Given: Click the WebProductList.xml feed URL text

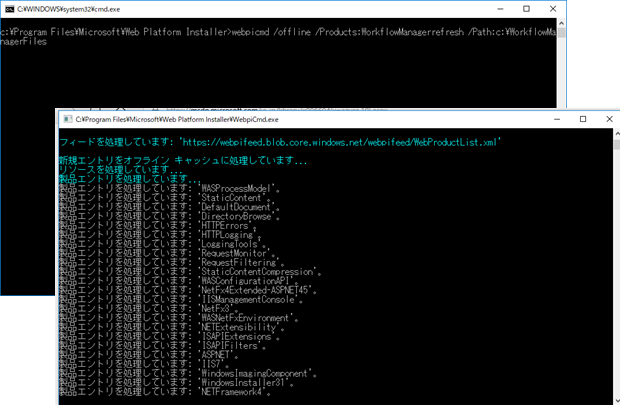Looking at the screenshot, I should [342, 142].
